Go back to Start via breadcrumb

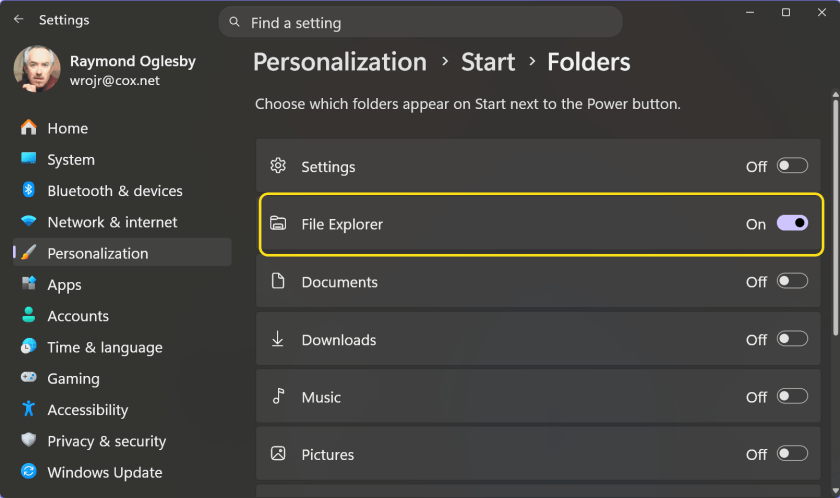pos(488,62)
